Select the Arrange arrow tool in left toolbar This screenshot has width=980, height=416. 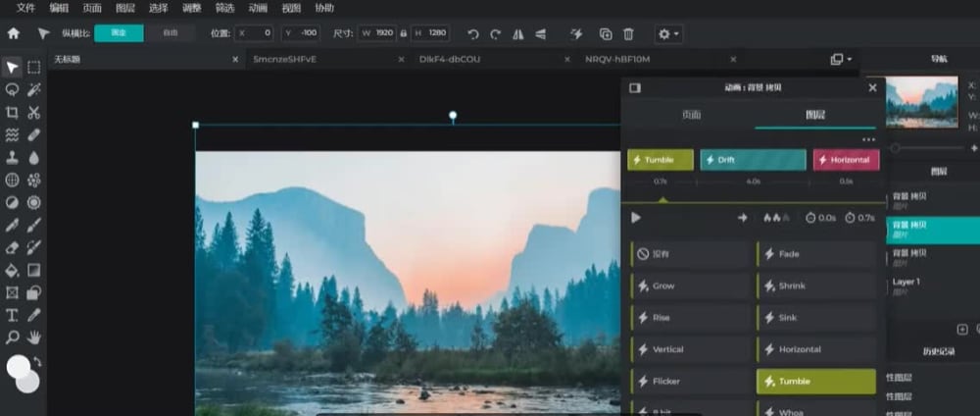12,68
